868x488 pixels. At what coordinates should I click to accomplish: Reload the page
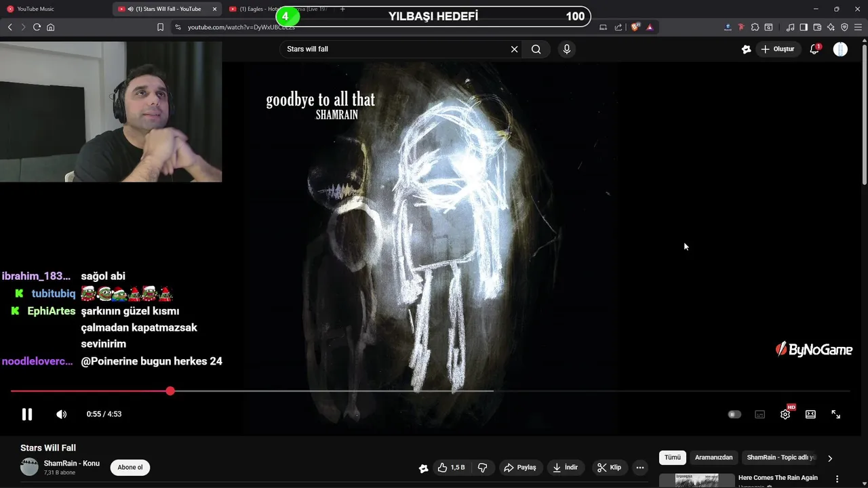coord(37,27)
